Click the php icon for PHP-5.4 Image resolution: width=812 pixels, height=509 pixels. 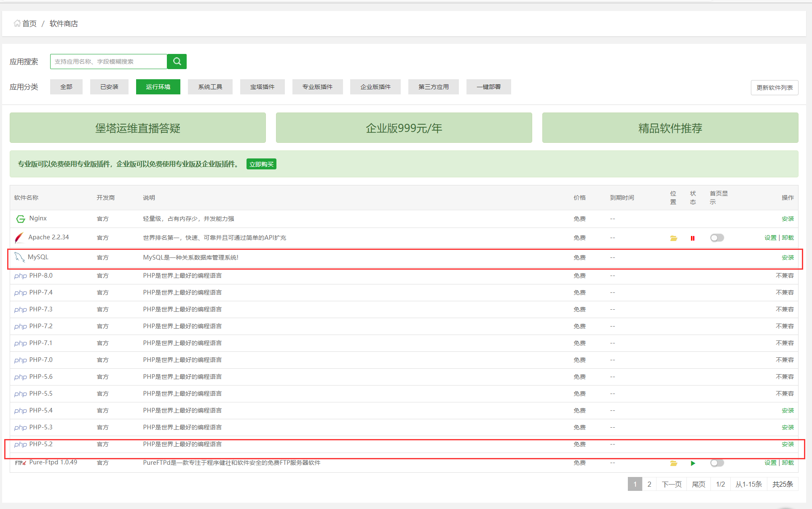click(x=20, y=411)
